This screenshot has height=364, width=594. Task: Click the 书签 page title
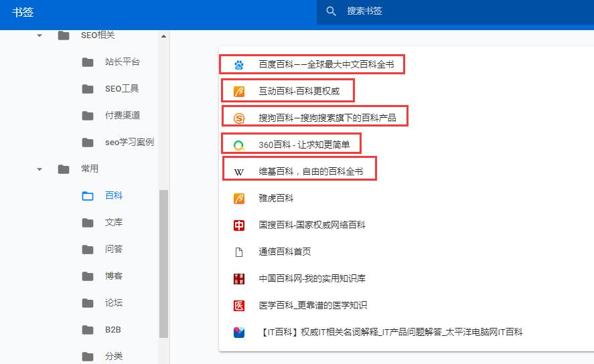[23, 12]
